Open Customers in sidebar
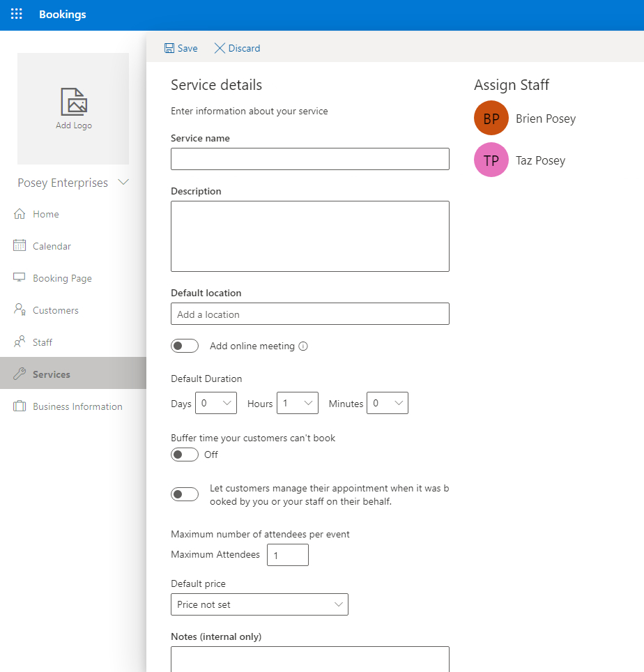Viewport: 644px width, 672px height. pyautogui.click(x=73, y=310)
